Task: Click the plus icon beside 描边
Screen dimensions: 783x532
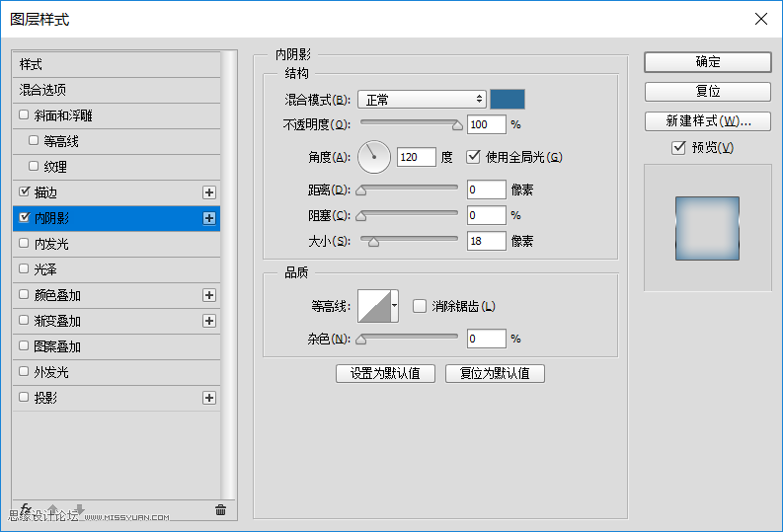Action: point(208,192)
